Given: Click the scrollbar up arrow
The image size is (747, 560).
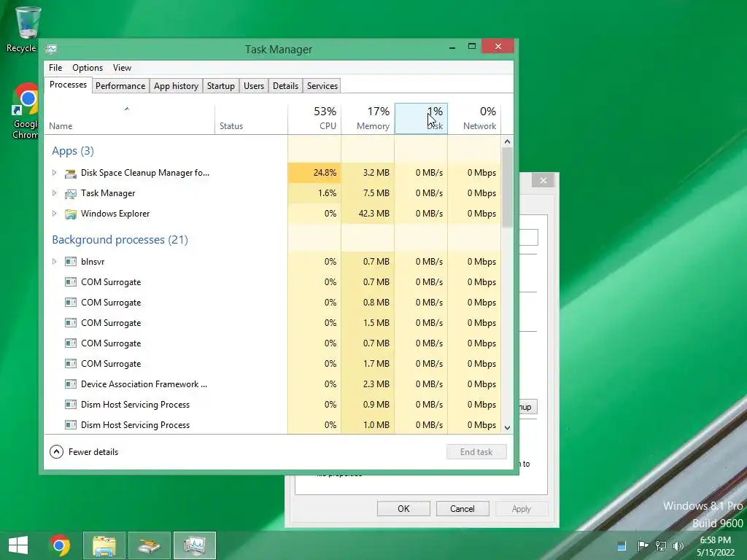Looking at the screenshot, I should (508, 142).
